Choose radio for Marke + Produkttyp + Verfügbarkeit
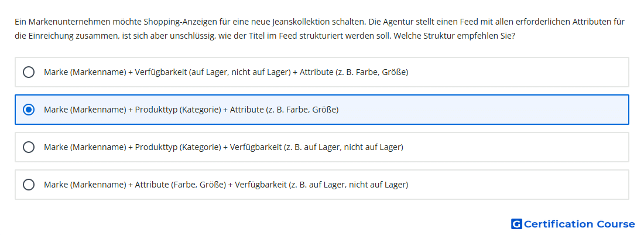The image size is (644, 235). [x=28, y=147]
